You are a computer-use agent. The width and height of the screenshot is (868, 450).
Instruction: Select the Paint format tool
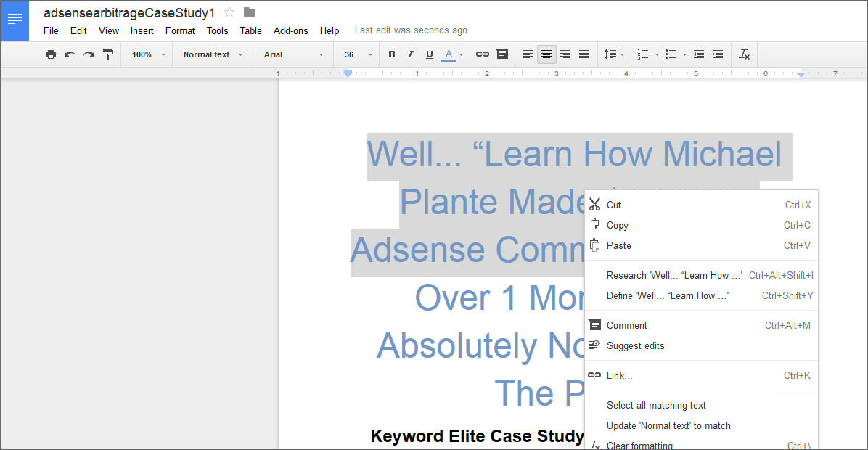pos(108,54)
